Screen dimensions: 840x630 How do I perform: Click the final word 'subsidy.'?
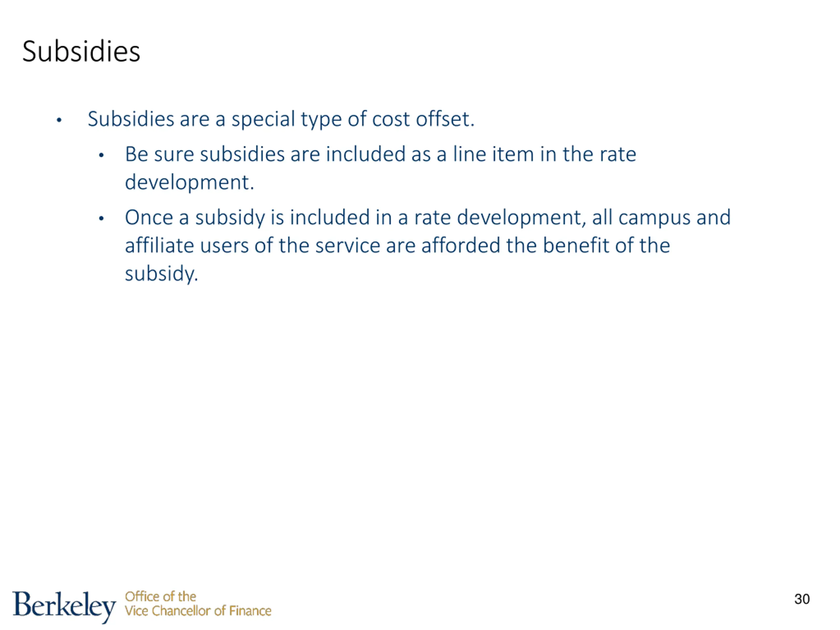click(x=162, y=273)
